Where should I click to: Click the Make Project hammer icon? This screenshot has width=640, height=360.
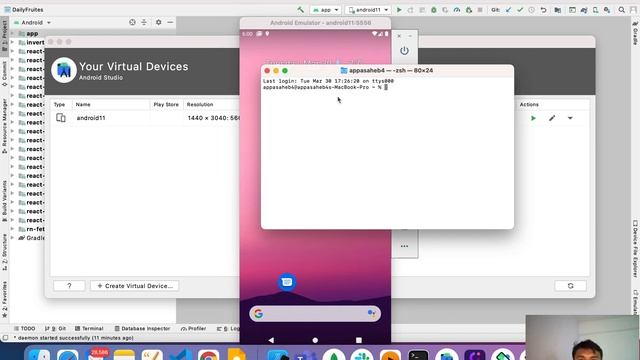[300, 10]
